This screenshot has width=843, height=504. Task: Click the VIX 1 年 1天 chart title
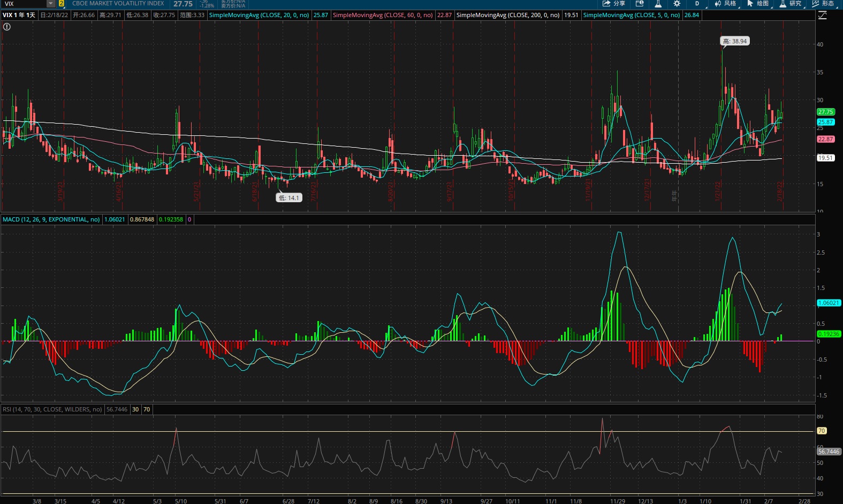pos(19,15)
